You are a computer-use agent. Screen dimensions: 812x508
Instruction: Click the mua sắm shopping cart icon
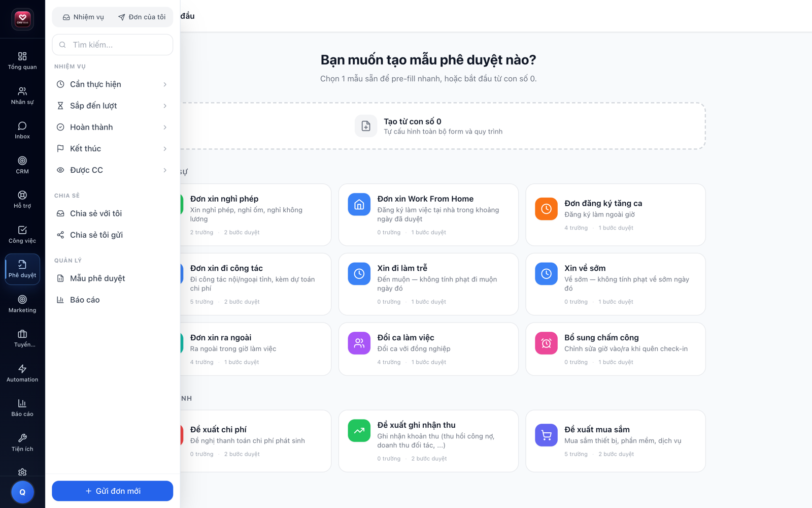546,435
